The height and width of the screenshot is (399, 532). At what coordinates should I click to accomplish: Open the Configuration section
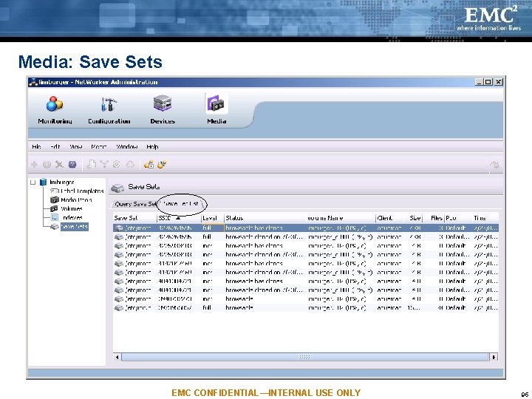pos(109,110)
